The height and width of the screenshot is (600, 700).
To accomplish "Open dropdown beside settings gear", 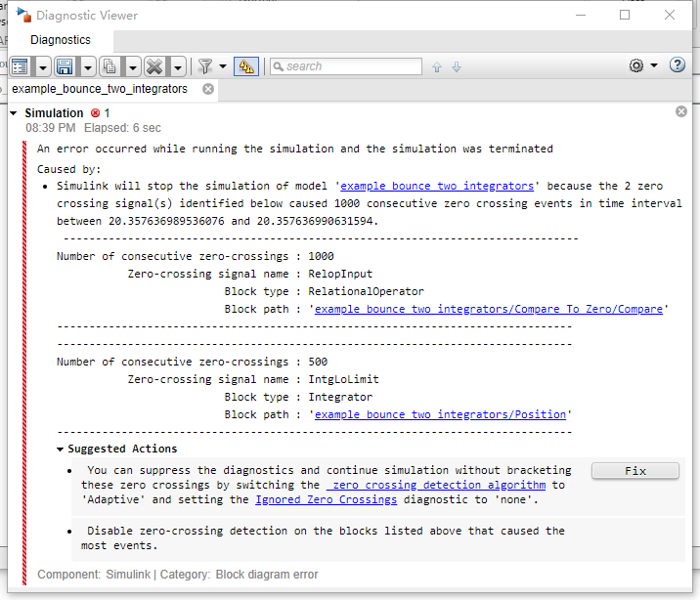I will coord(654,65).
